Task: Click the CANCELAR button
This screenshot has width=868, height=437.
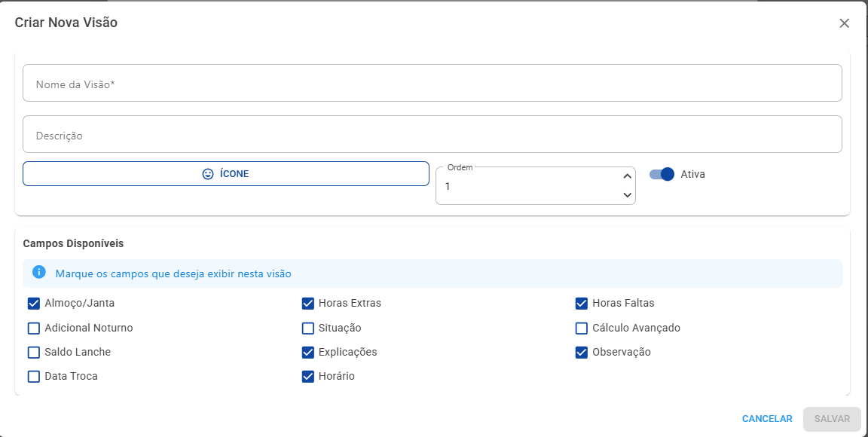Action: pyautogui.click(x=767, y=419)
